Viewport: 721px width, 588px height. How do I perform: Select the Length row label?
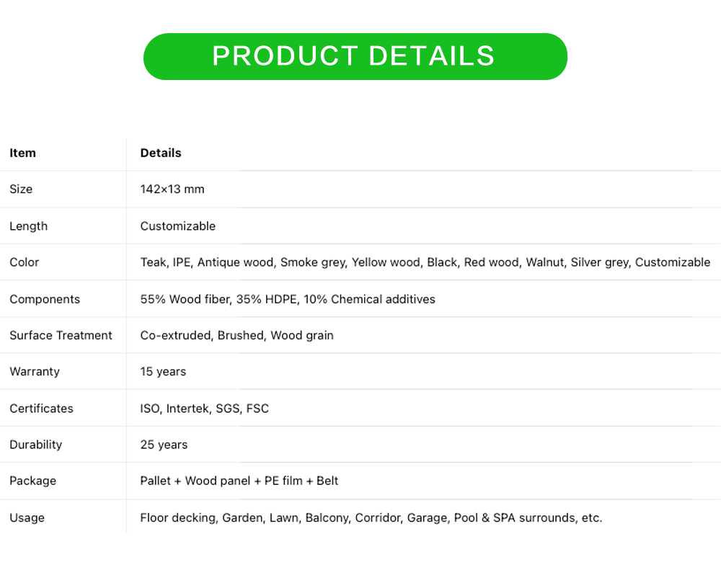point(28,226)
